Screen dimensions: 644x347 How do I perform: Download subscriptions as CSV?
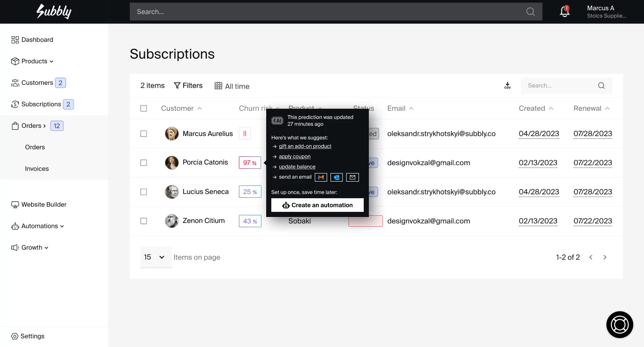click(x=507, y=86)
